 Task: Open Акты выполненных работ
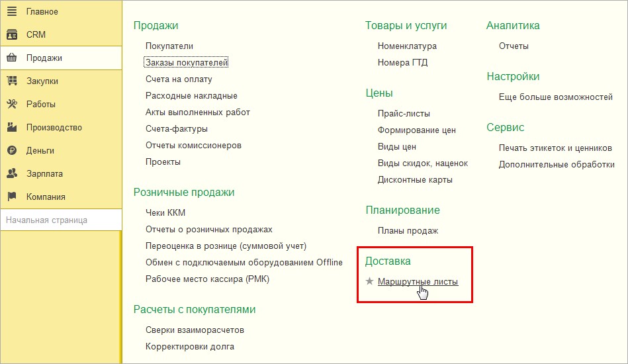point(198,113)
